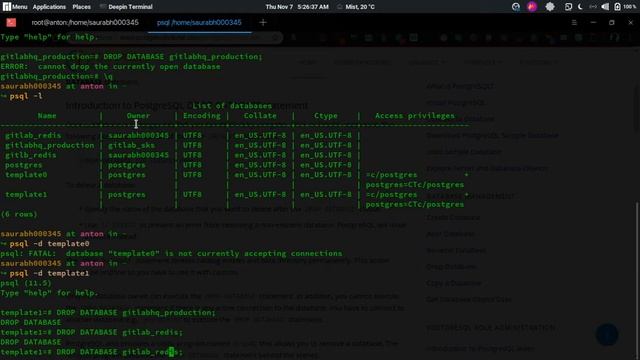640x360 pixels.
Task: Click the pink-purple flame tray icon
Action: [x=532, y=7]
